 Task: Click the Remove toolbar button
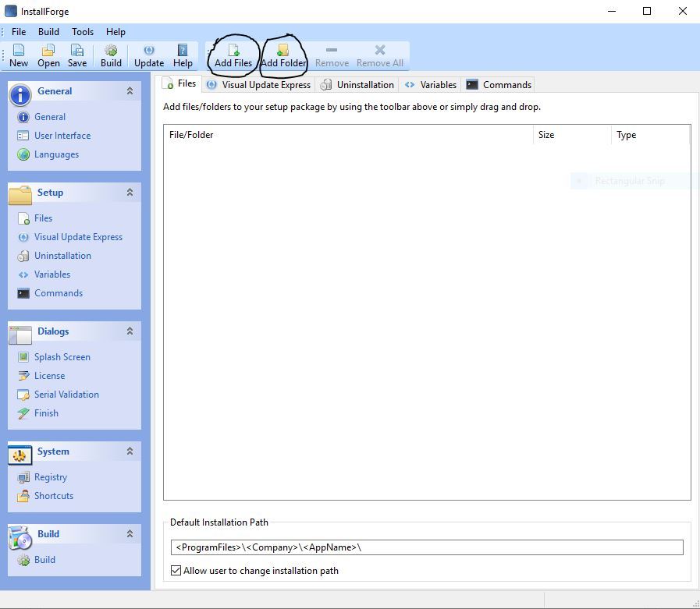tap(332, 56)
